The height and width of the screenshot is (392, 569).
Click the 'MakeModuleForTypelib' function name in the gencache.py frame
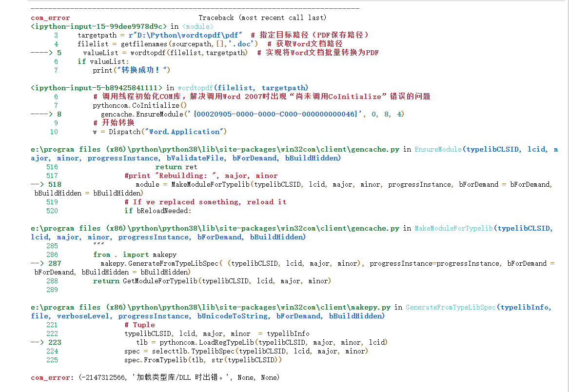click(453, 228)
